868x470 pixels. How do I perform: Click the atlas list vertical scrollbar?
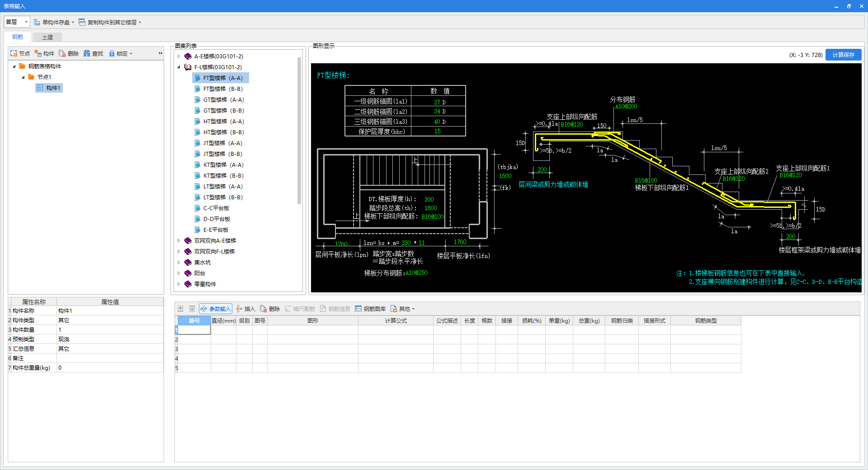click(x=299, y=131)
